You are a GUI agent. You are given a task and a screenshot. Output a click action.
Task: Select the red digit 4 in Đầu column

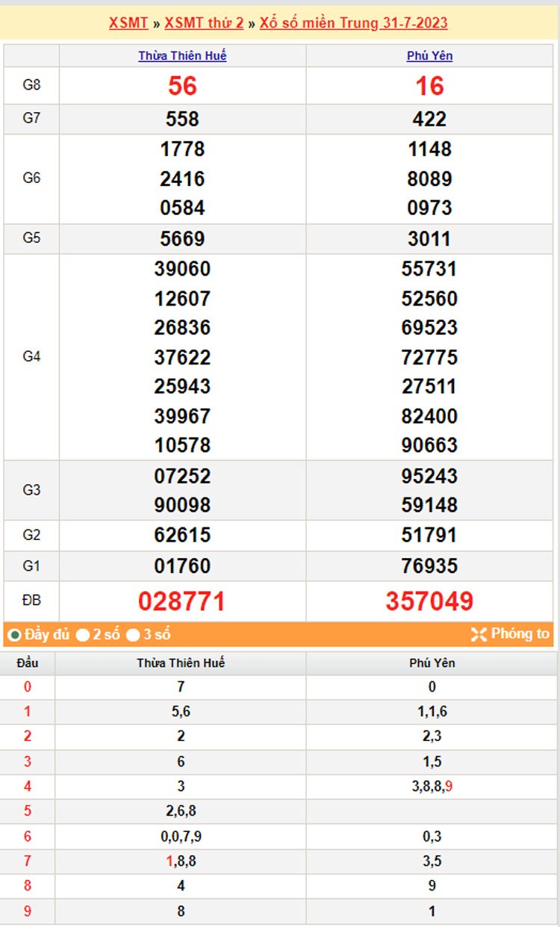[x=28, y=786]
